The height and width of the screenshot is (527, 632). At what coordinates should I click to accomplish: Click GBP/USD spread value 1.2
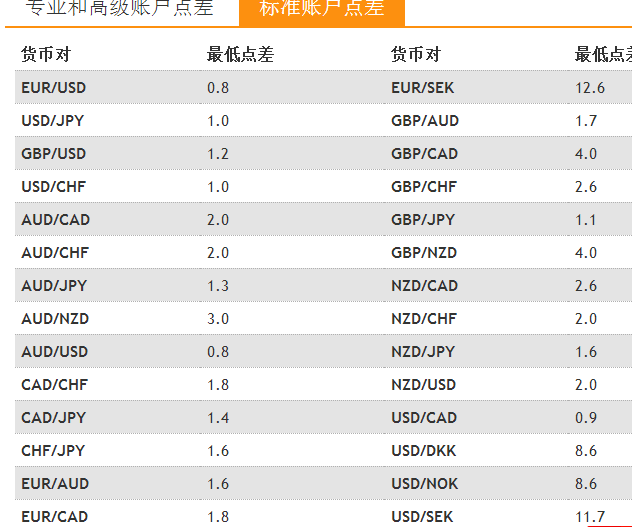pyautogui.click(x=218, y=154)
